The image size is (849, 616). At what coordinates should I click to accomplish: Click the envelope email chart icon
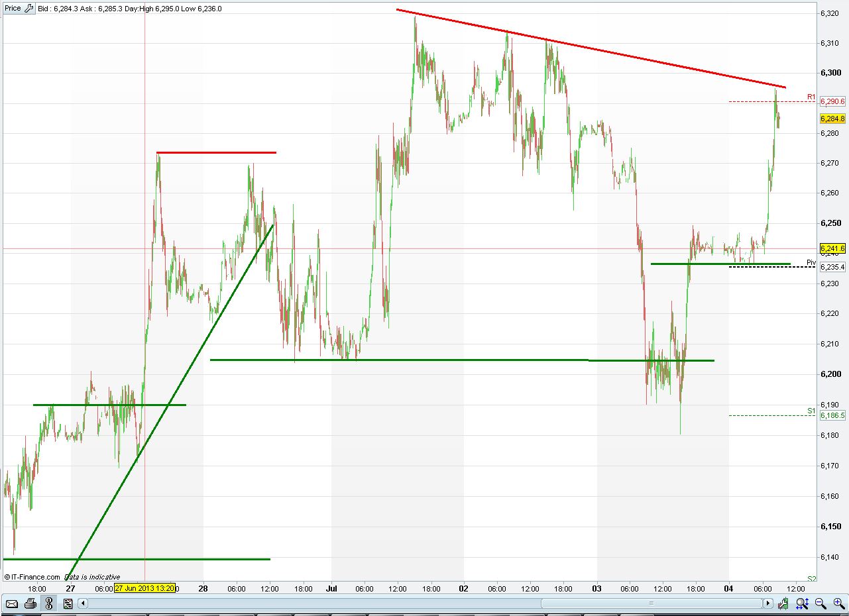click(x=11, y=603)
